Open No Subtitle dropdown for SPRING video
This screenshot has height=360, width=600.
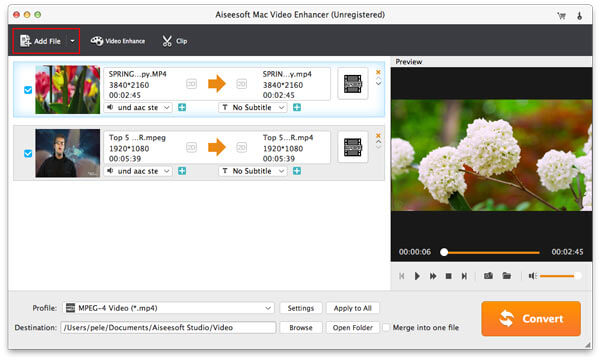253,108
